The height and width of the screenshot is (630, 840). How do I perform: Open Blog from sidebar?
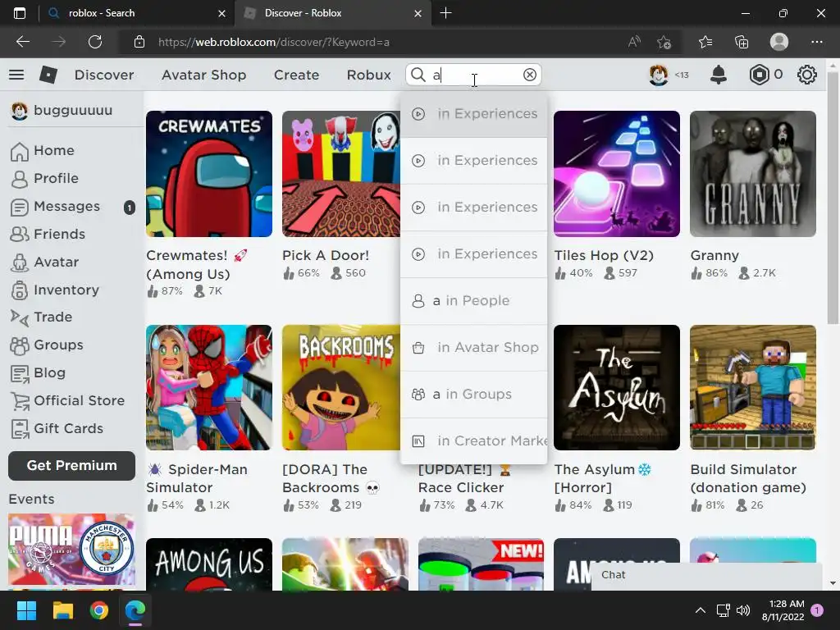click(38, 373)
